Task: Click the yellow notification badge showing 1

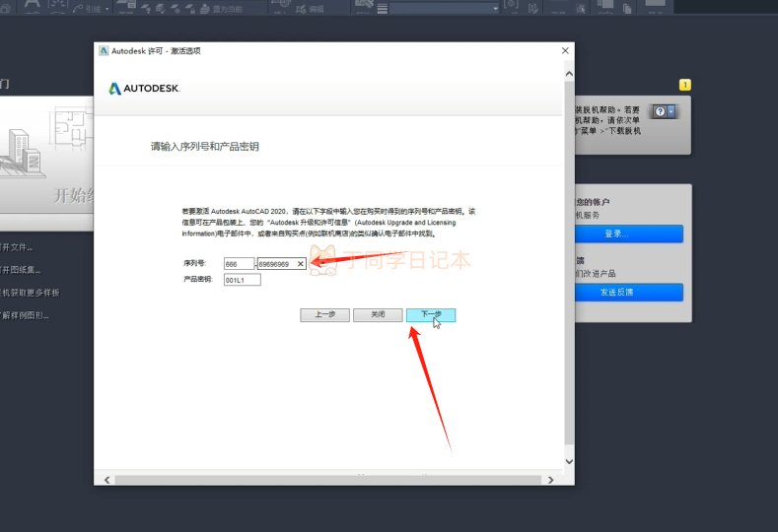Action: pos(684,85)
